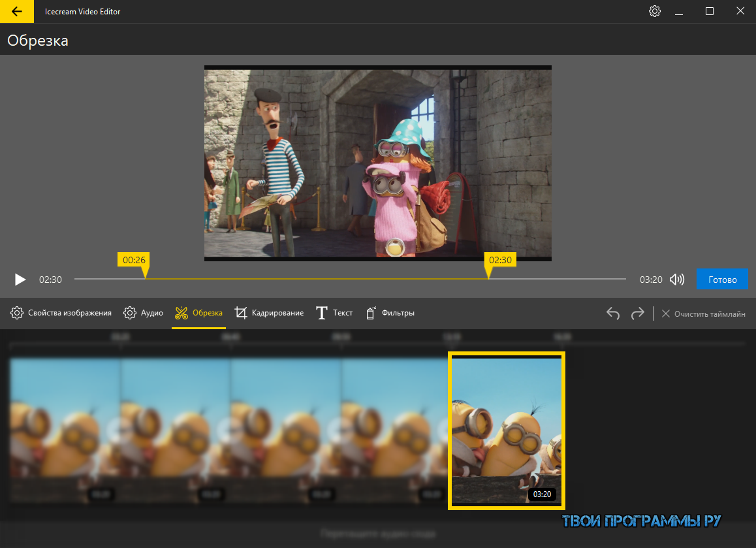The height and width of the screenshot is (548, 756).
Task: Close the Icecream Video Editor window
Action: [740, 11]
